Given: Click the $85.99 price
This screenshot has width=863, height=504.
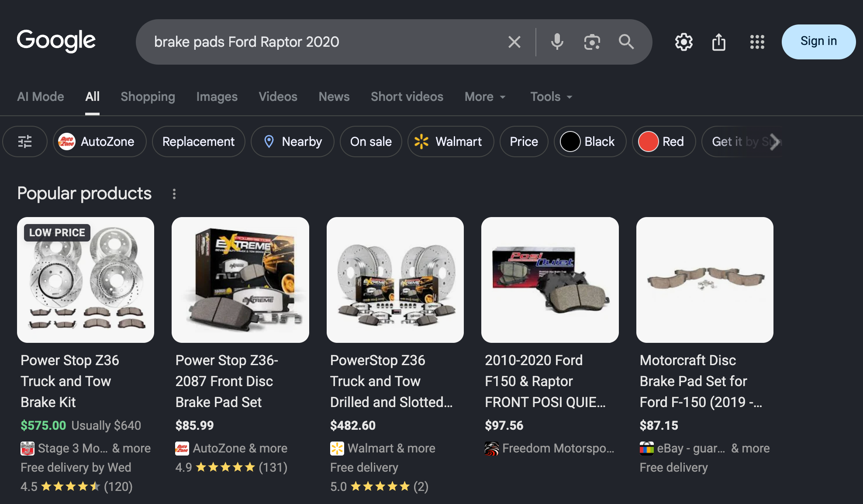Looking at the screenshot, I should click(x=194, y=425).
